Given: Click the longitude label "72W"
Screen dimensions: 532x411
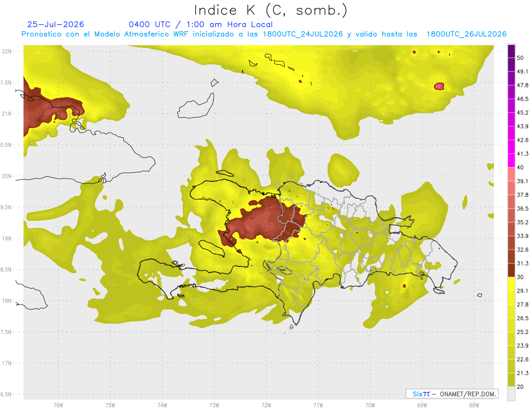Looking at the screenshot, I should pos(266,405).
